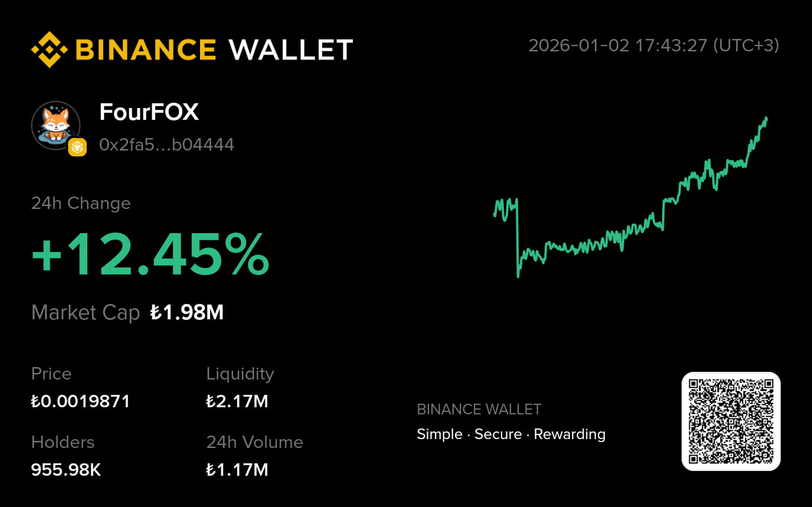This screenshot has height=507, width=812.
Task: Click the QR code
Action: [x=731, y=421]
